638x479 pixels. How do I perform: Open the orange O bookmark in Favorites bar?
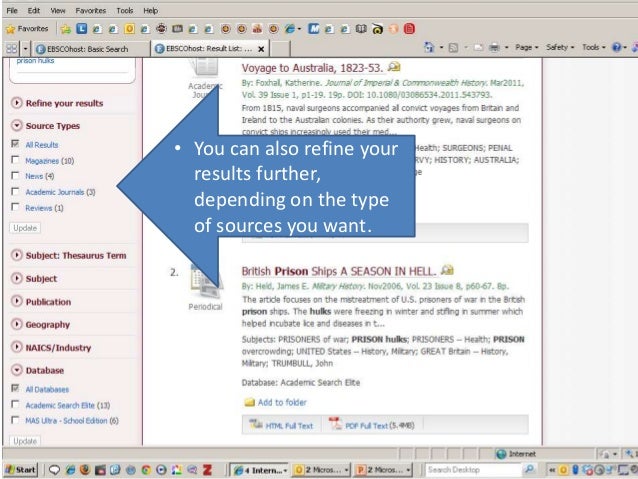coord(129,28)
